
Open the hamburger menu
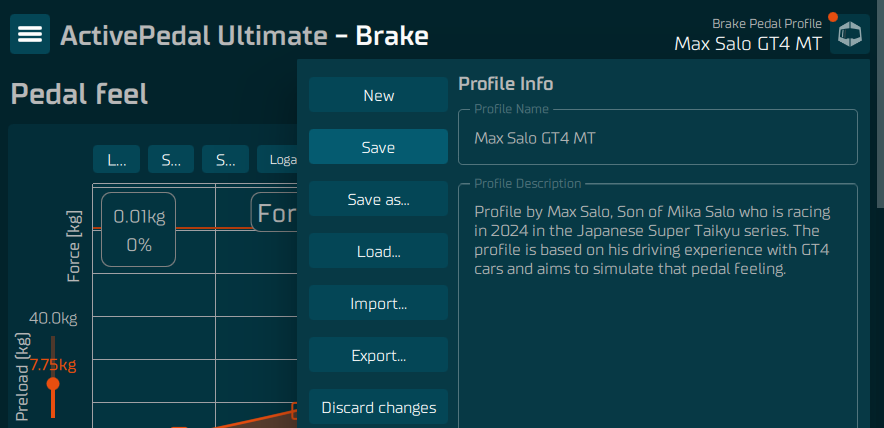pos(30,34)
